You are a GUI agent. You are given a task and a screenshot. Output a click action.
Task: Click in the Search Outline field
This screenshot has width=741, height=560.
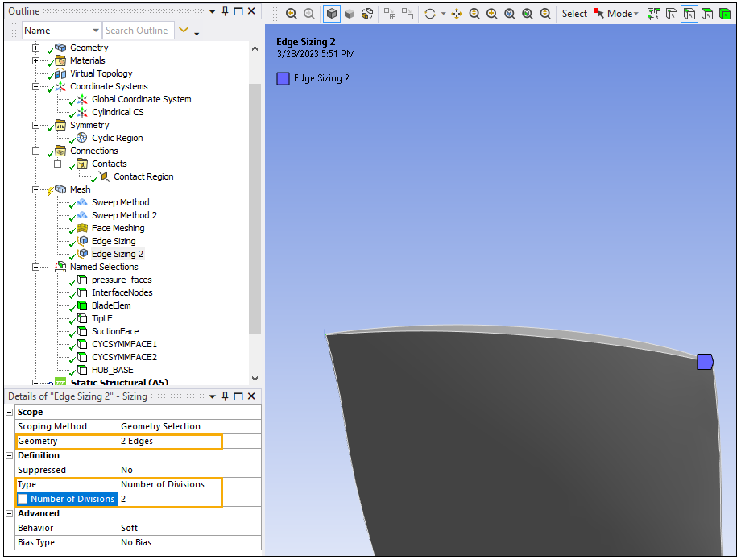pos(137,31)
